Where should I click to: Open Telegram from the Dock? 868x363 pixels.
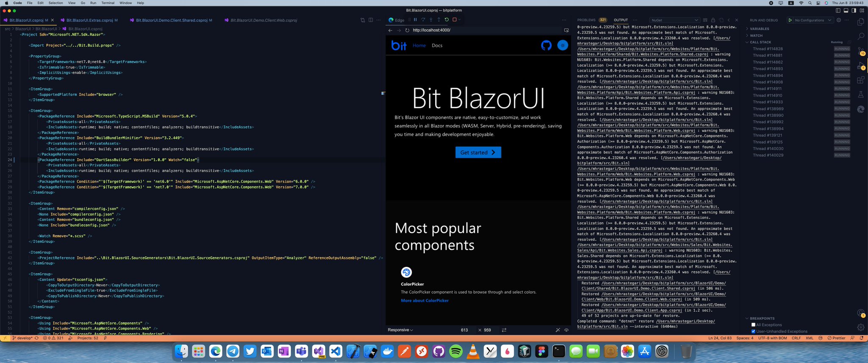pyautogui.click(x=232, y=351)
